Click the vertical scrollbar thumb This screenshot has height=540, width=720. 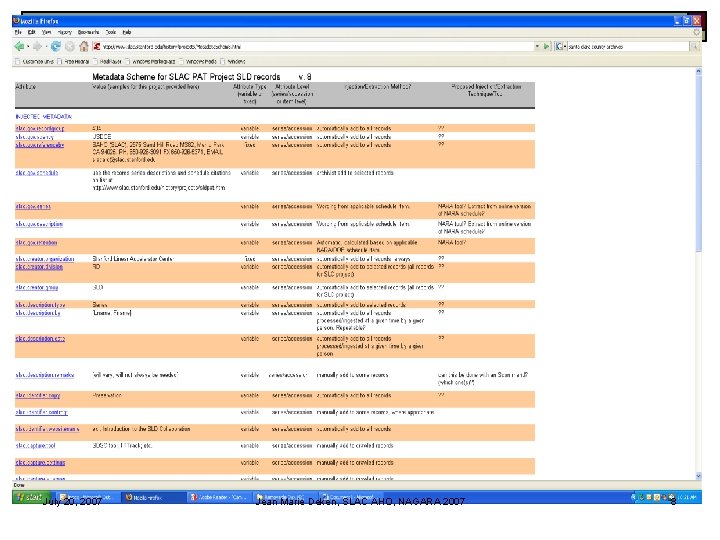(698, 163)
